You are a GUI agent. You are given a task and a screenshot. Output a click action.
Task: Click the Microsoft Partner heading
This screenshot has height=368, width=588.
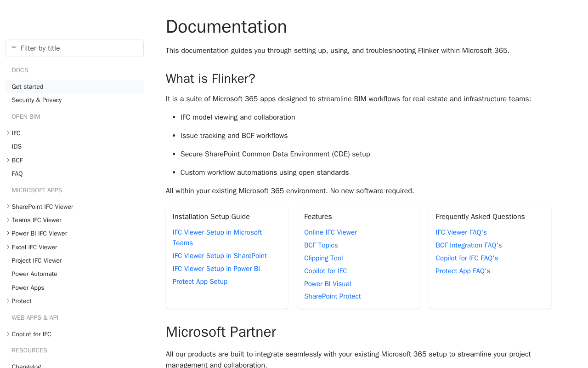221,332
